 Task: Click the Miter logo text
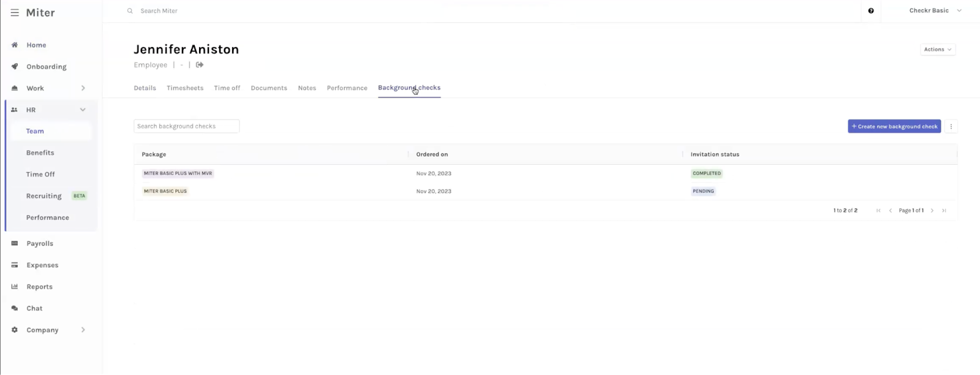[40, 13]
